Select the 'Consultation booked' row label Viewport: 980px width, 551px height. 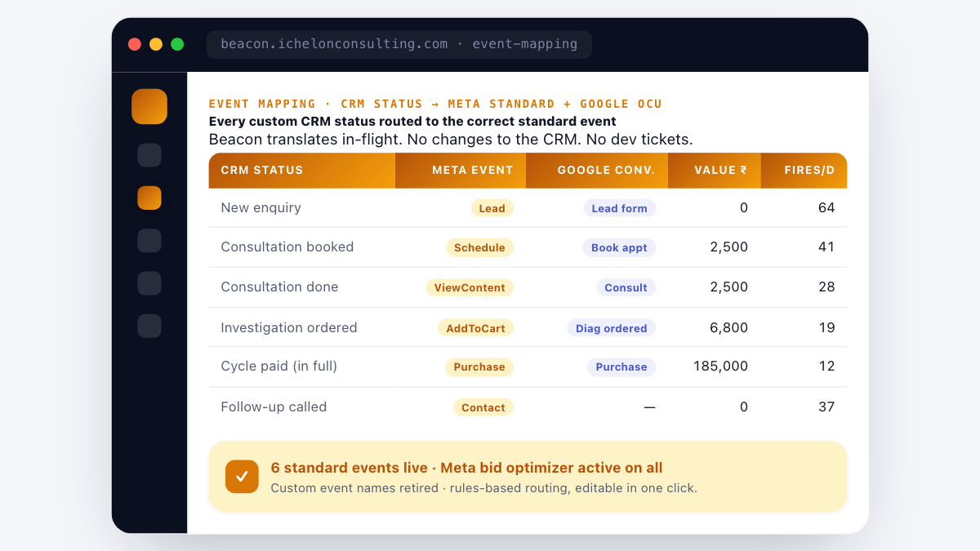click(x=287, y=247)
